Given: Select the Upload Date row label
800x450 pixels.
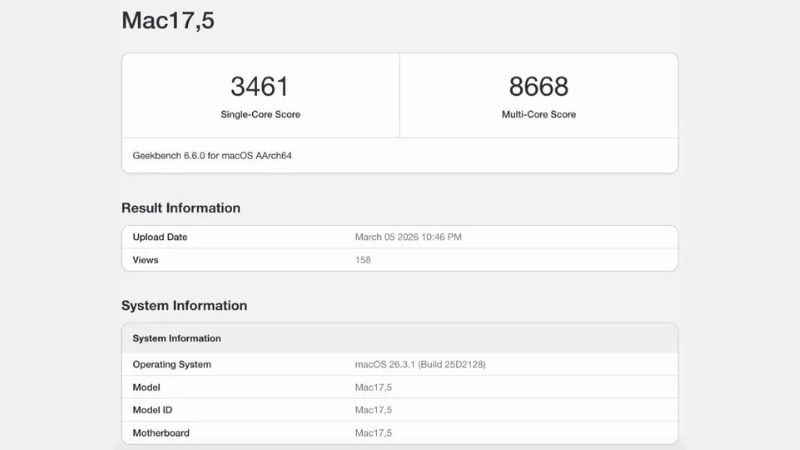Looking at the screenshot, I should (160, 237).
